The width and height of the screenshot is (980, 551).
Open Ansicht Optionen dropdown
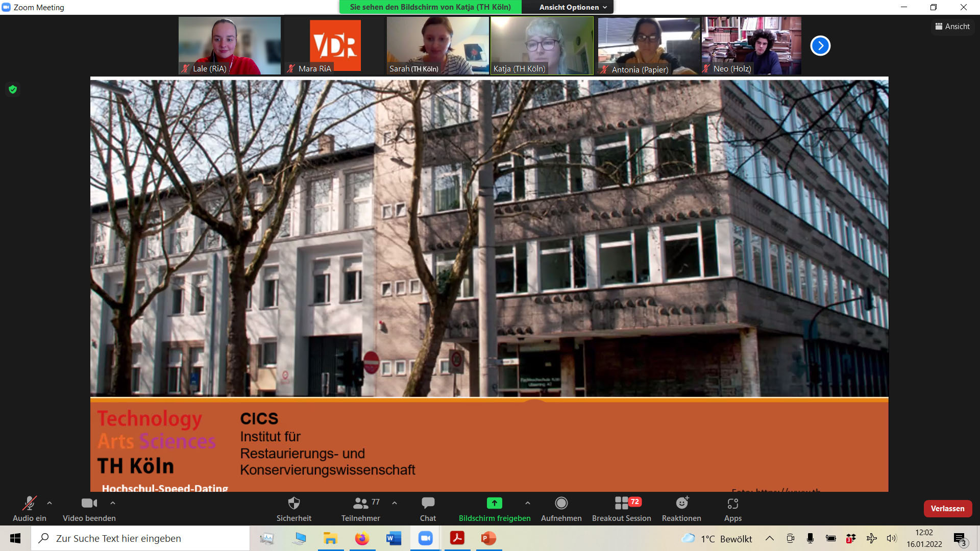coord(573,7)
